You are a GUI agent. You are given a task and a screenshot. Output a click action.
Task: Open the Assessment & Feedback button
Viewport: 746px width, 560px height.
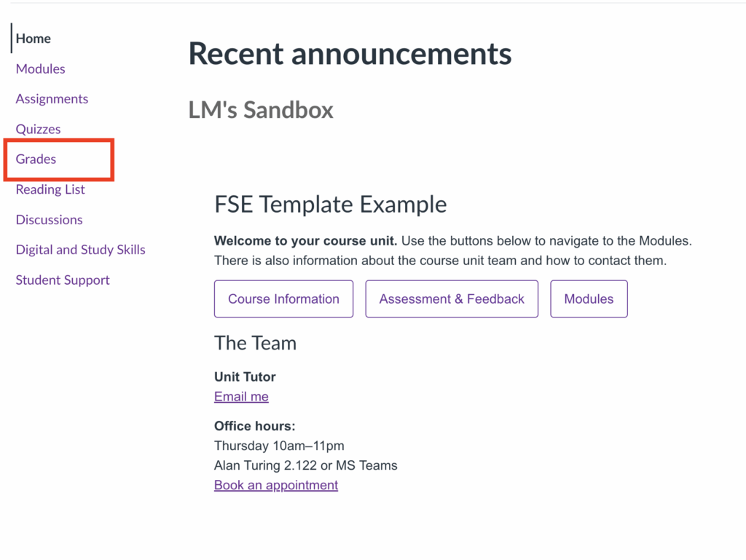(452, 299)
